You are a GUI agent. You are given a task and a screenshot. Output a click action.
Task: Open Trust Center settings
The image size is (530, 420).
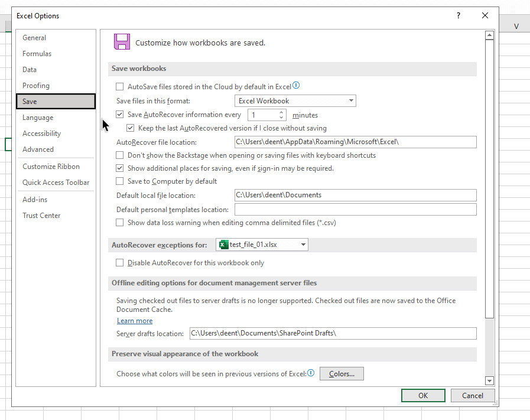coord(56,216)
